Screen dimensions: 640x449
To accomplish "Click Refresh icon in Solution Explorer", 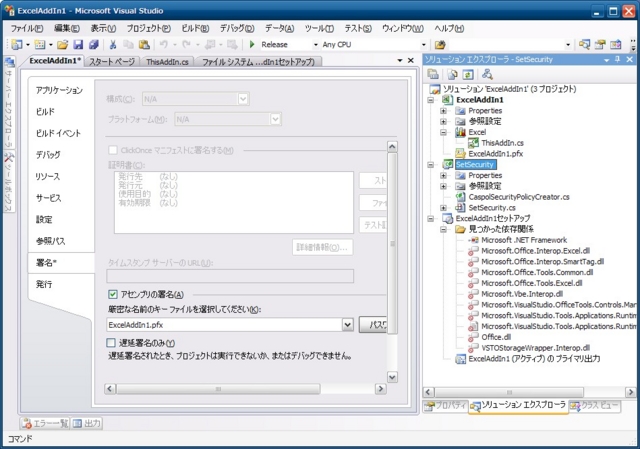I will (468, 74).
